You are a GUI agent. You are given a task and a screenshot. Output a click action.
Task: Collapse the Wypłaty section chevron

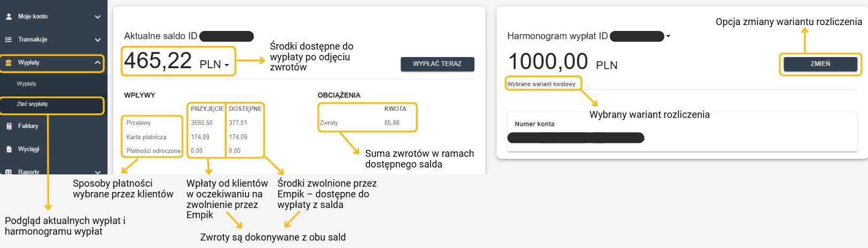[98, 63]
